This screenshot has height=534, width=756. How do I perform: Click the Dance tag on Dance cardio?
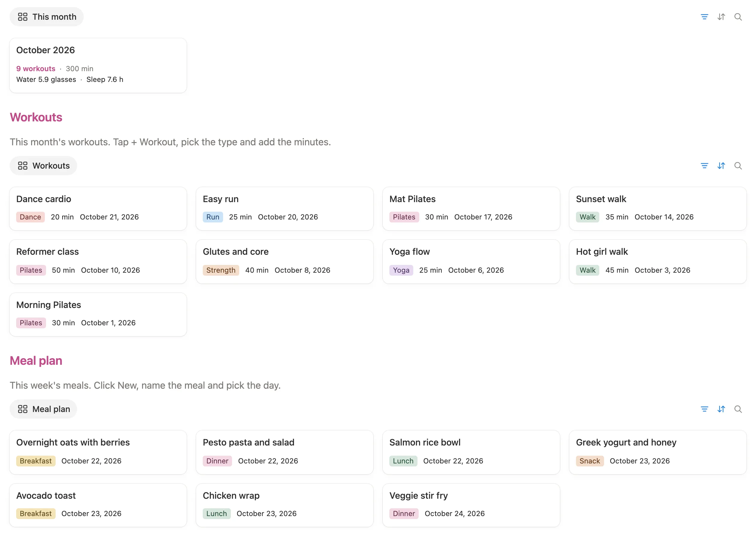point(30,217)
